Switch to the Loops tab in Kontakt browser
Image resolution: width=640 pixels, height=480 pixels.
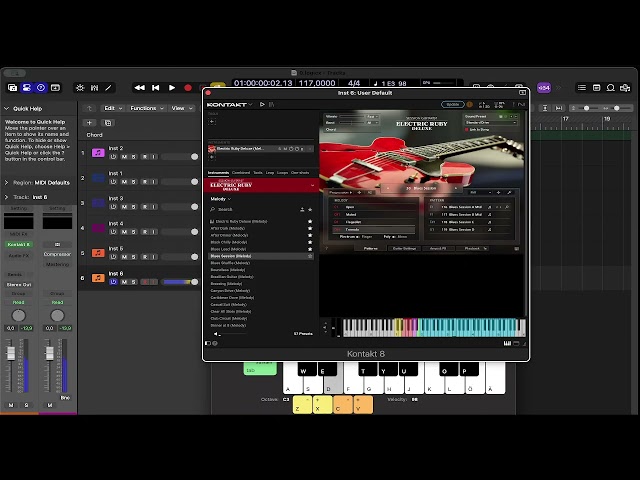point(282,173)
